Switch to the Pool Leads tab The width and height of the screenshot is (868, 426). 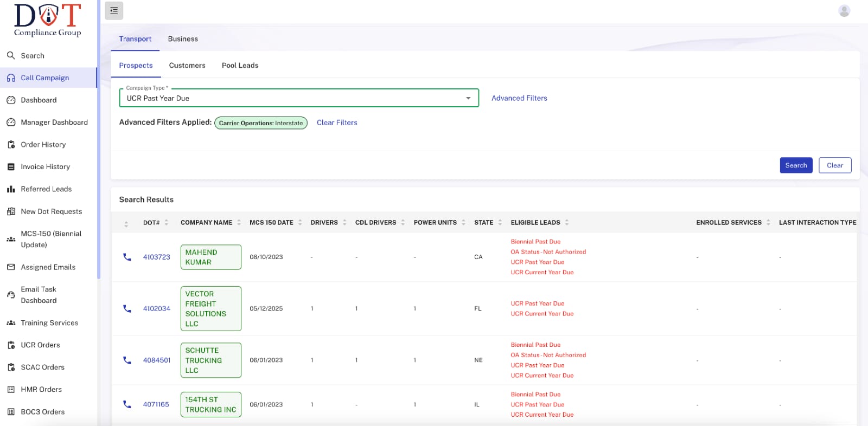tap(240, 66)
